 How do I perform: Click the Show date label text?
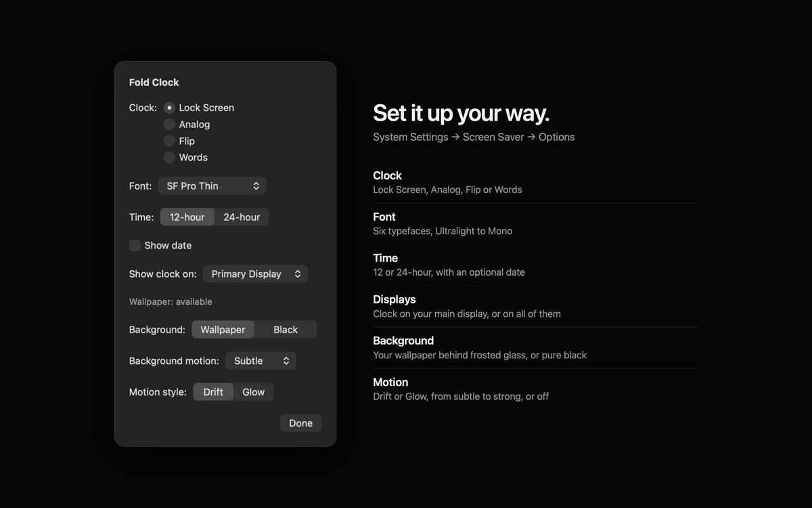(168, 245)
